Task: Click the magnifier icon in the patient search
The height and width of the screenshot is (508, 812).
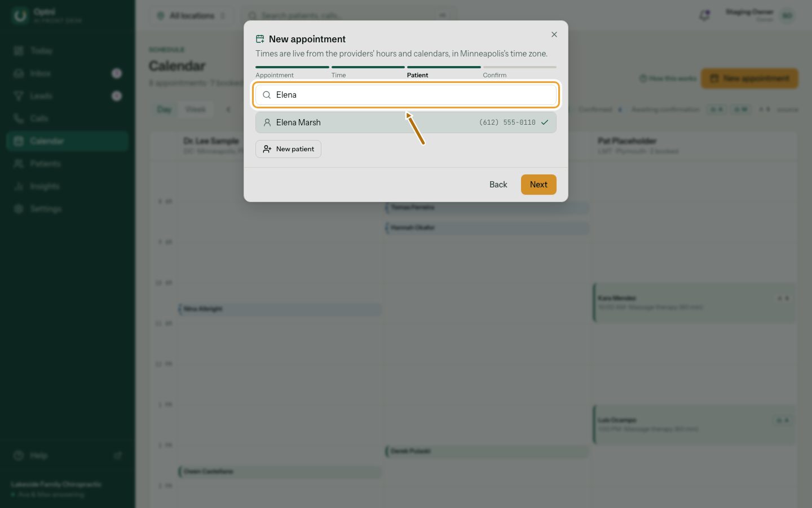Action: tap(267, 95)
